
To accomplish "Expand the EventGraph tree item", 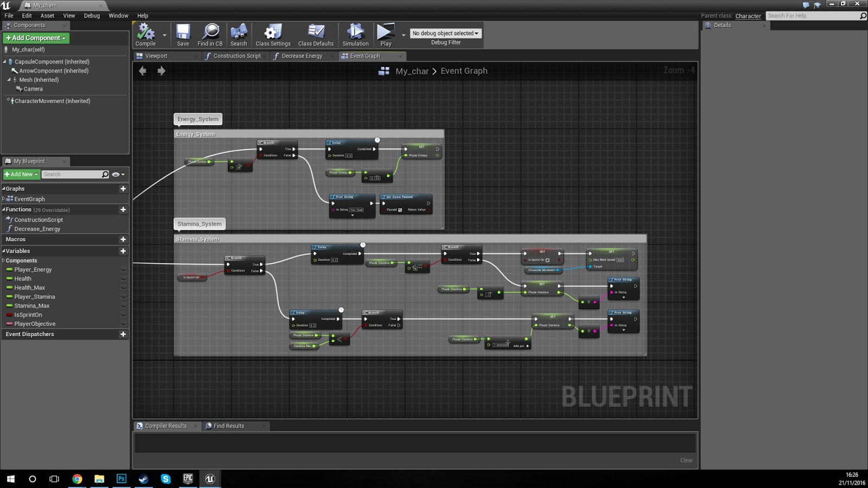I will [x=3, y=199].
